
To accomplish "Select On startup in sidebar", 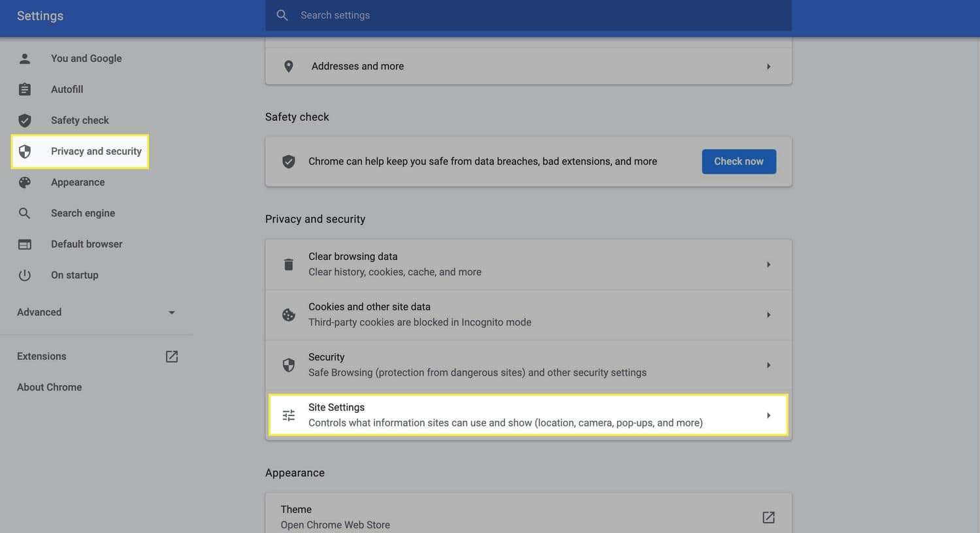I will click(x=74, y=275).
